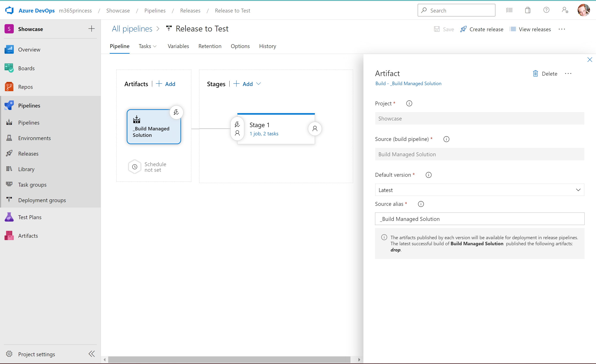The height and width of the screenshot is (364, 596).
Task: Click the Azure DevOps logo icon
Action: point(9,10)
